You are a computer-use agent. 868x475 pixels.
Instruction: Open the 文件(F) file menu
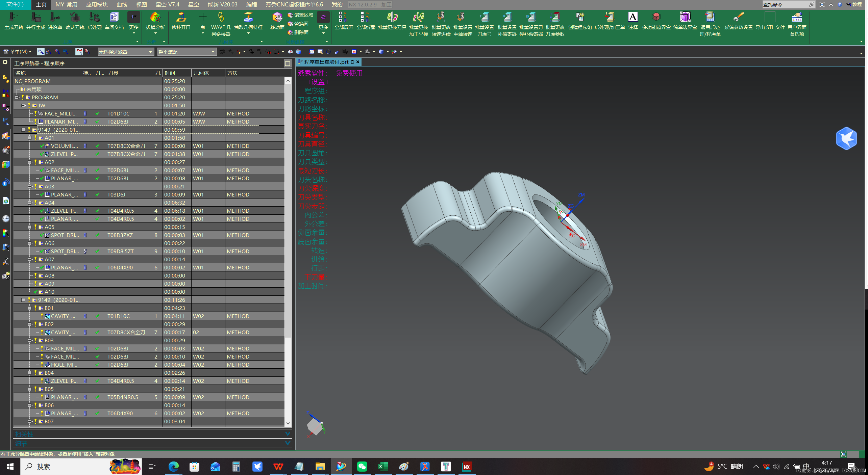tap(15, 4)
